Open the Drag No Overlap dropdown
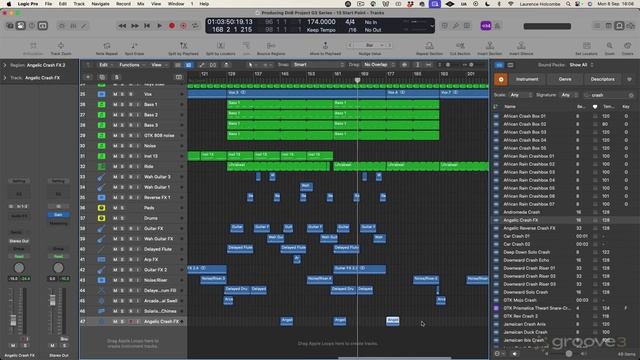Image resolution: width=640 pixels, height=360 pixels. coord(379,64)
